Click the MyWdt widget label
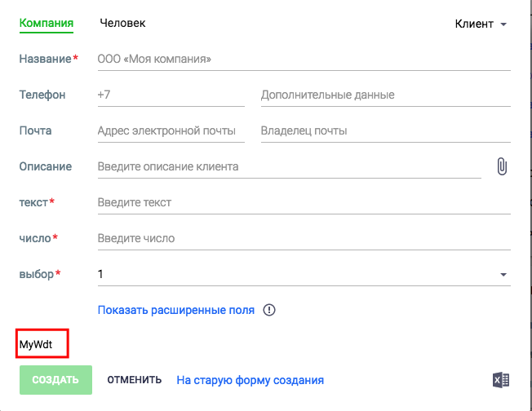The height and width of the screenshot is (411, 532). pyautogui.click(x=36, y=345)
